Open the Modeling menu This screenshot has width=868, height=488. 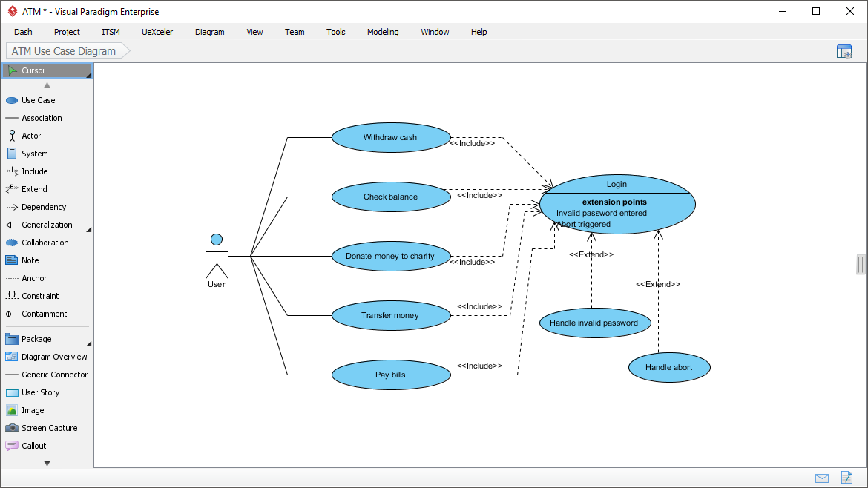click(383, 32)
